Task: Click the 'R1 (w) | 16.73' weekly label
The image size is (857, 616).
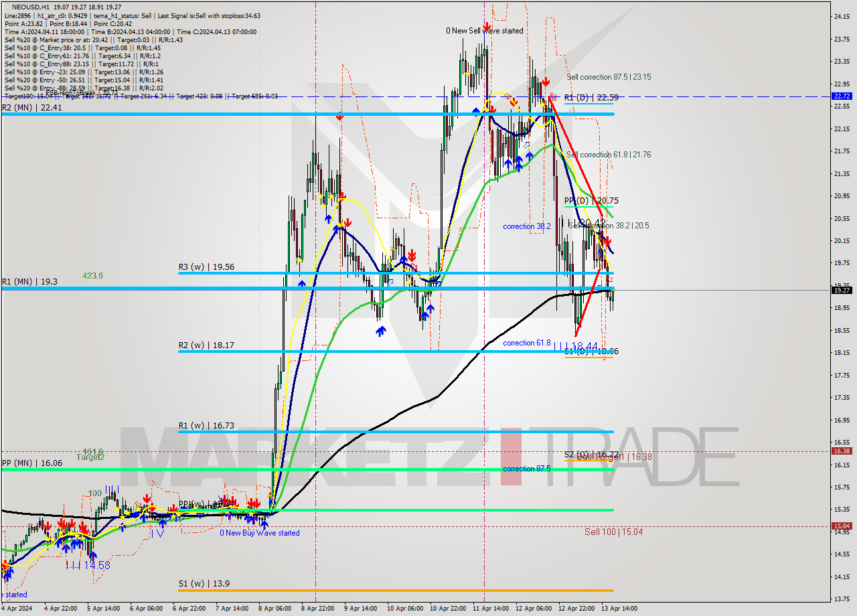Action: (206, 425)
